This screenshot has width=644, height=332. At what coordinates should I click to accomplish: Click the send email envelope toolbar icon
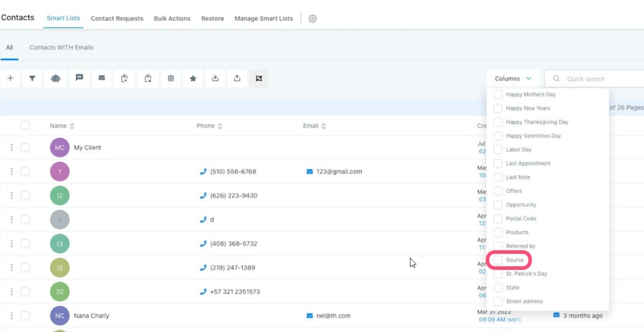pos(102,78)
